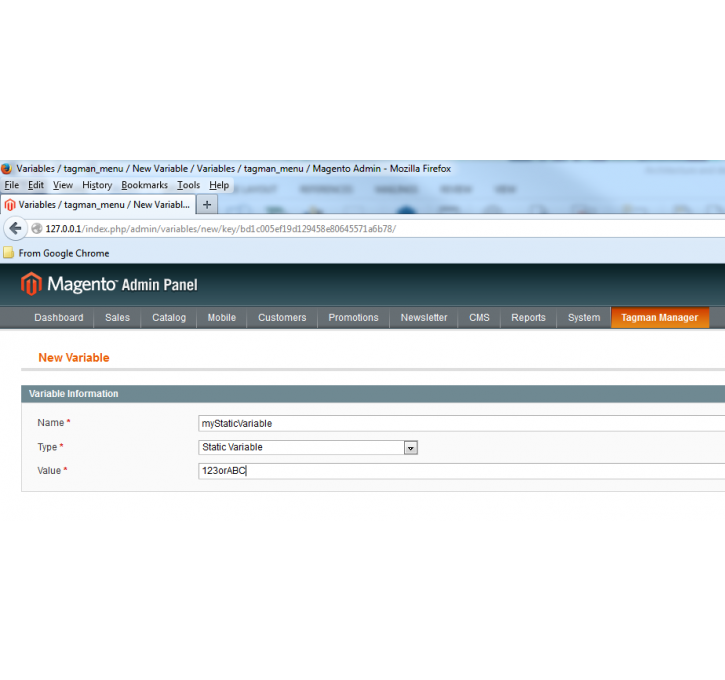Click the browser address bar URL
The width and height of the screenshot is (725, 680).
coord(221,229)
